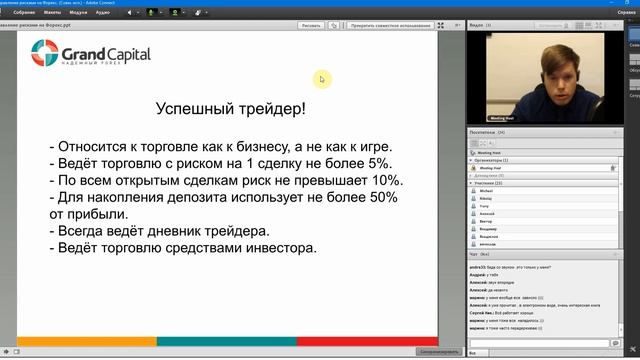Click the video grid layout icon
Viewport: 640px width, 360px height.
tap(579, 25)
